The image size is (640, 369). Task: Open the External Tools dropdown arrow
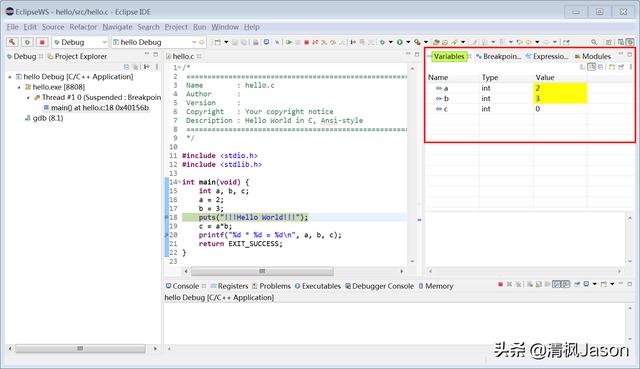coord(426,42)
